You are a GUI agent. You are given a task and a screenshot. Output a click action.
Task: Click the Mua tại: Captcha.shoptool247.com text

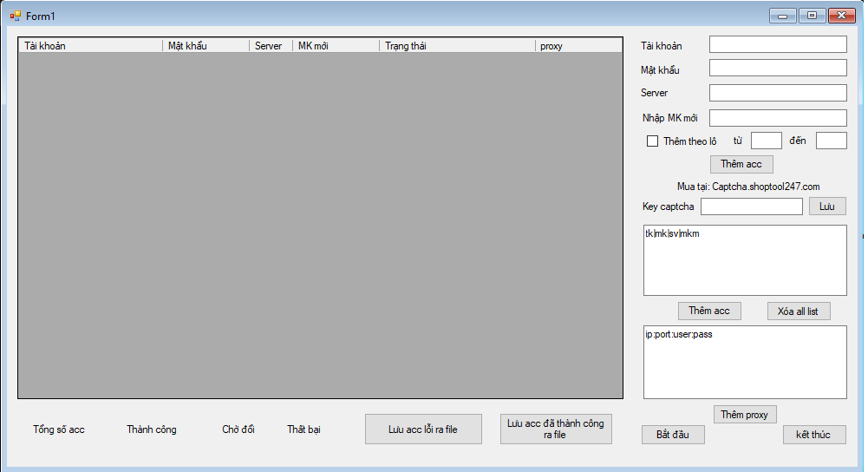point(748,187)
